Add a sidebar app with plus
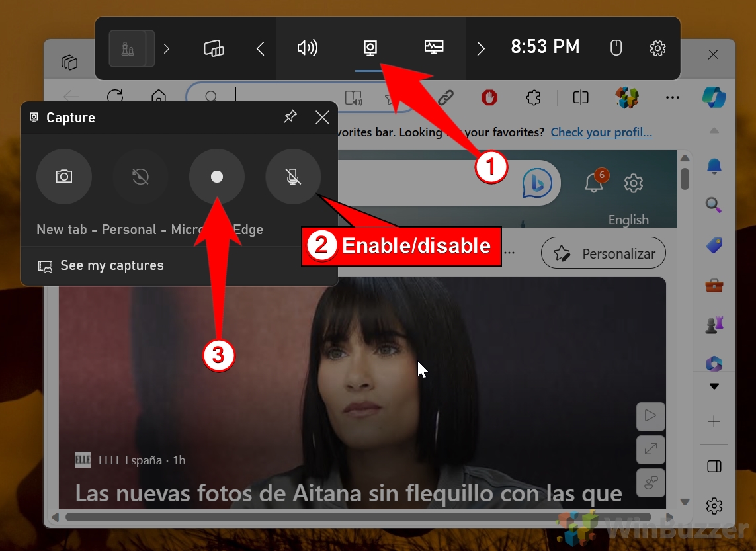Screen dimensions: 756x551 click(714, 421)
